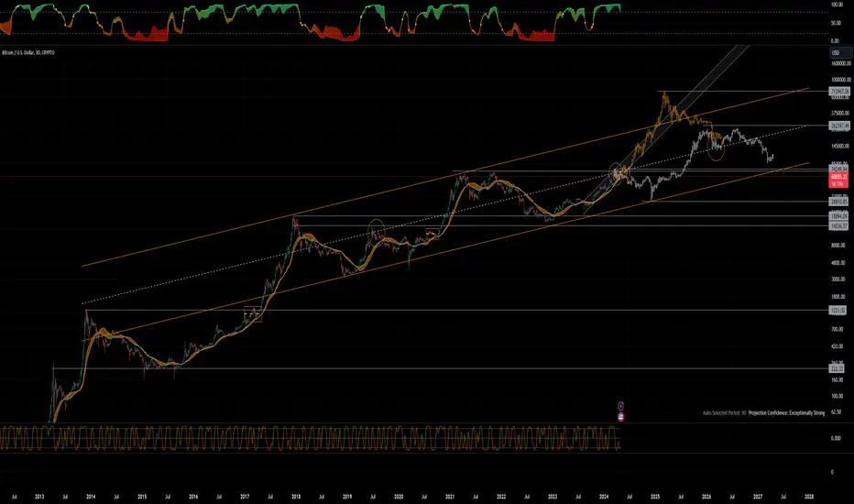Open the USD currency selector
The image size is (854, 504).
(839, 52)
